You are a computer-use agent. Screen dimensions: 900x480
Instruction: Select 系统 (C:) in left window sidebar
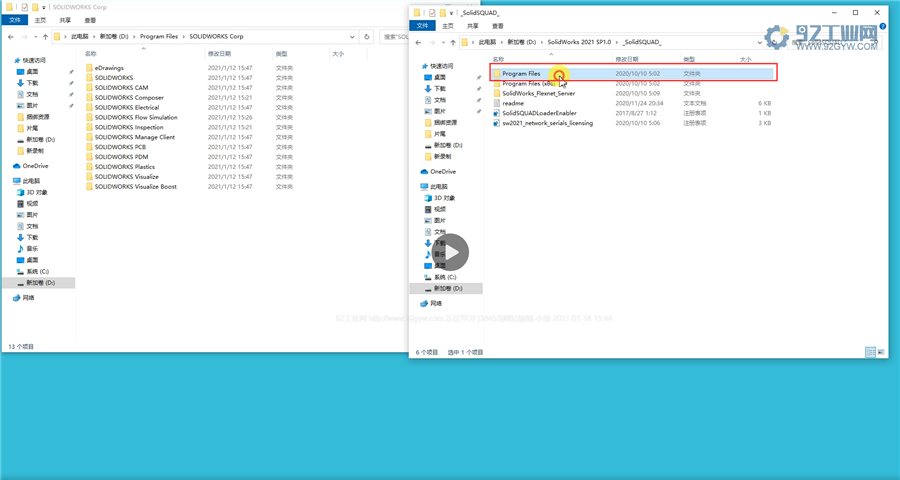pos(33,272)
